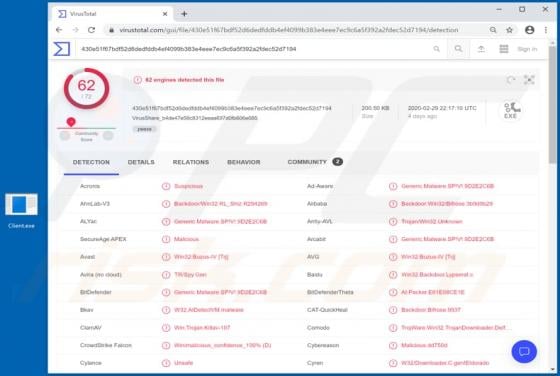The image size is (560, 376).
Task: Open Chrome profile avatar menu
Action: (529, 30)
